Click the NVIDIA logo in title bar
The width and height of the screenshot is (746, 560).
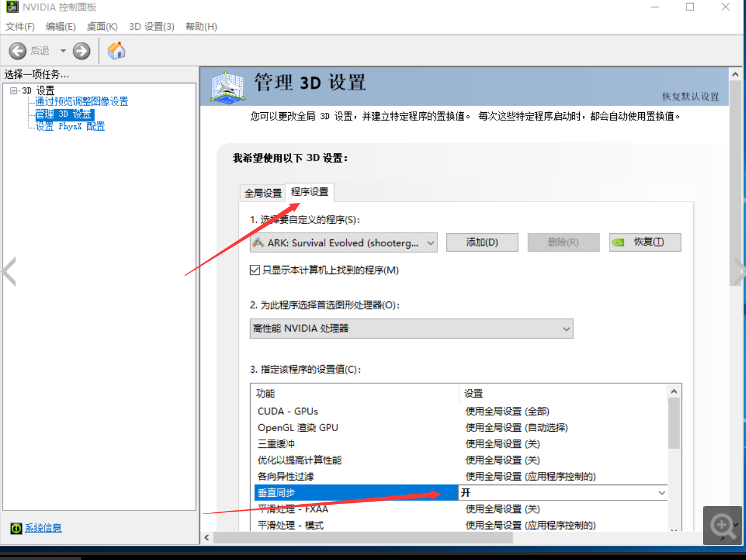coord(12,7)
